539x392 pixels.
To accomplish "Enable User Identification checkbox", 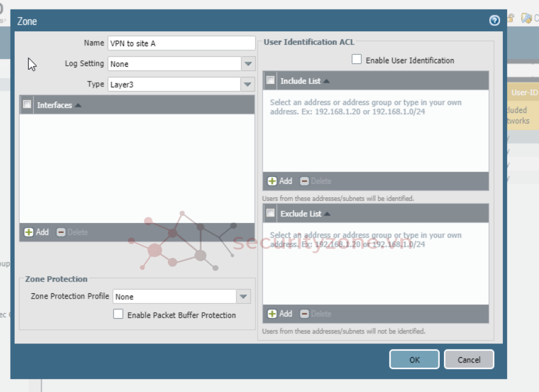I will (356, 60).
